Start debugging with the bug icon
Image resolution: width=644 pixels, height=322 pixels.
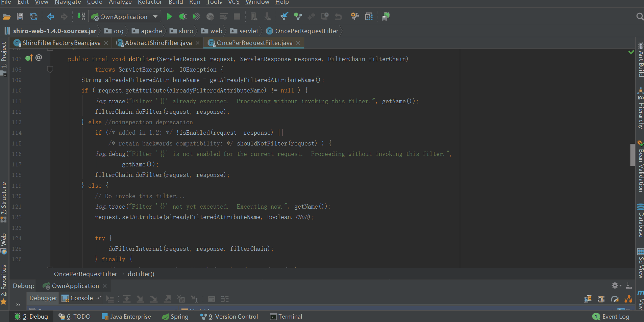(183, 17)
